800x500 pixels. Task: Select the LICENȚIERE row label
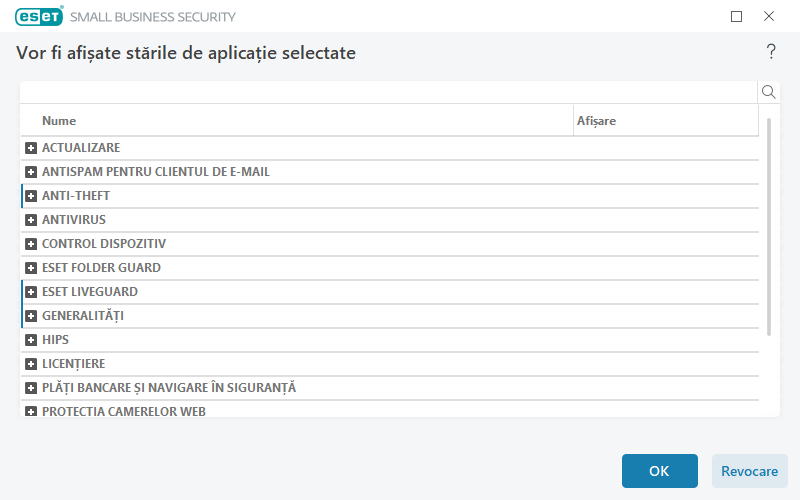click(73, 364)
